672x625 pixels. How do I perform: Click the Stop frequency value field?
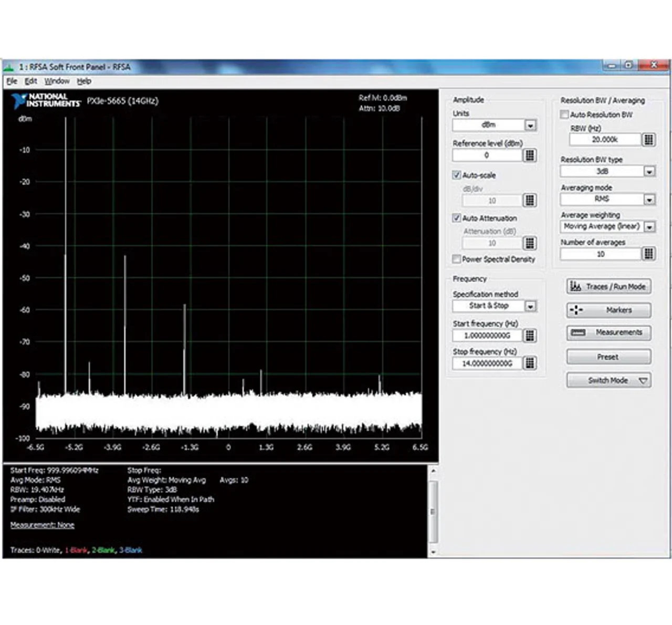point(487,363)
